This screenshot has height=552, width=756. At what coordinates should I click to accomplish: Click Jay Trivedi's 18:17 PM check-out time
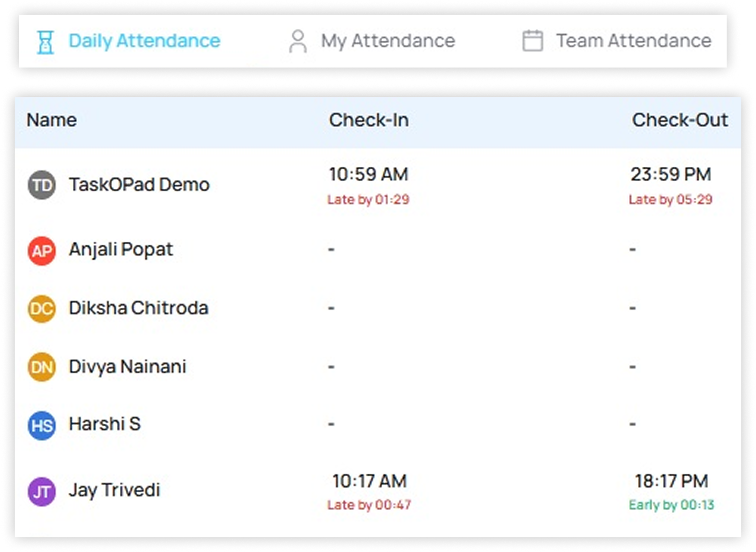671,481
